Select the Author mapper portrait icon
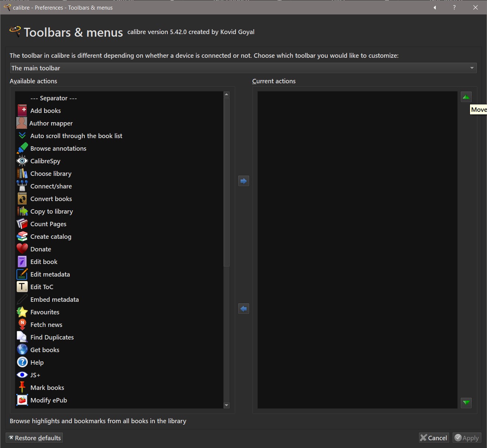 tap(21, 123)
